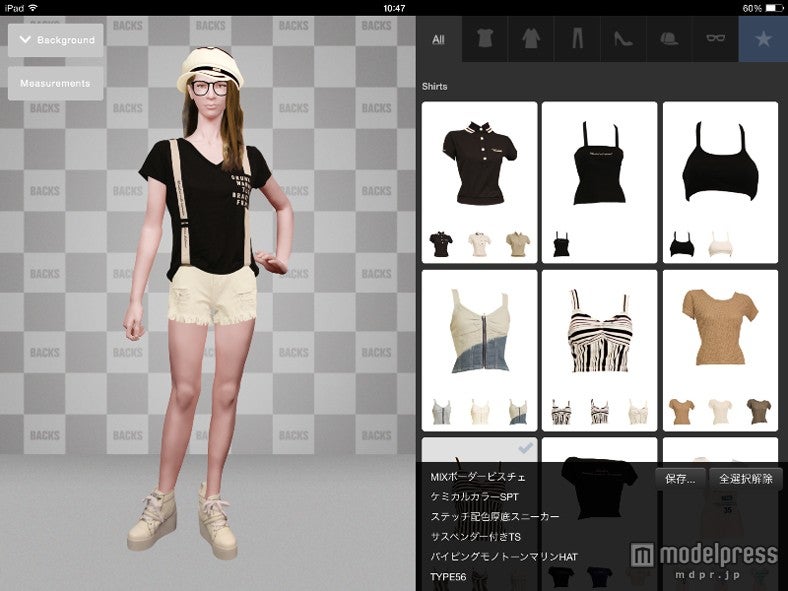Choose the high-heel shoes category icon
This screenshot has height=591, width=788.
click(x=622, y=39)
